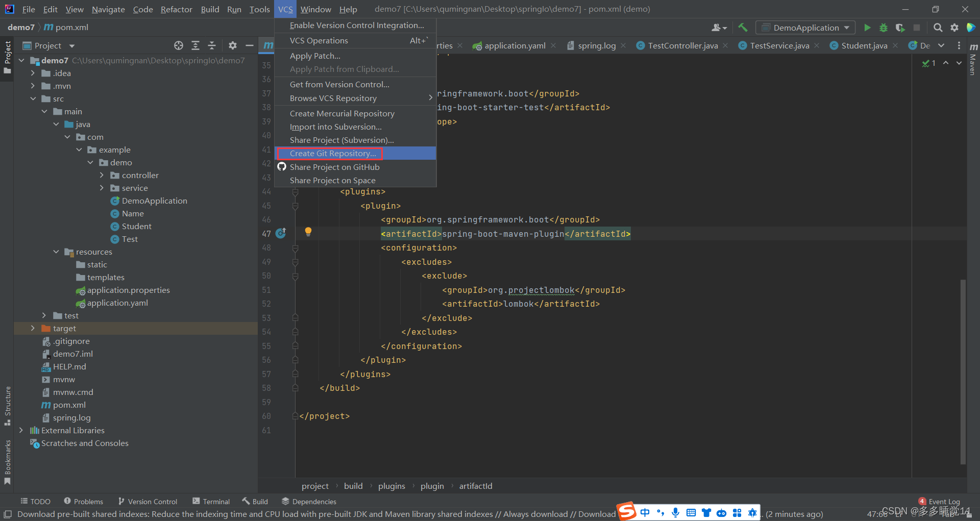Screen dimensions: 980x521
Task: Collapse the resources folder in tree
Action: [56, 252]
